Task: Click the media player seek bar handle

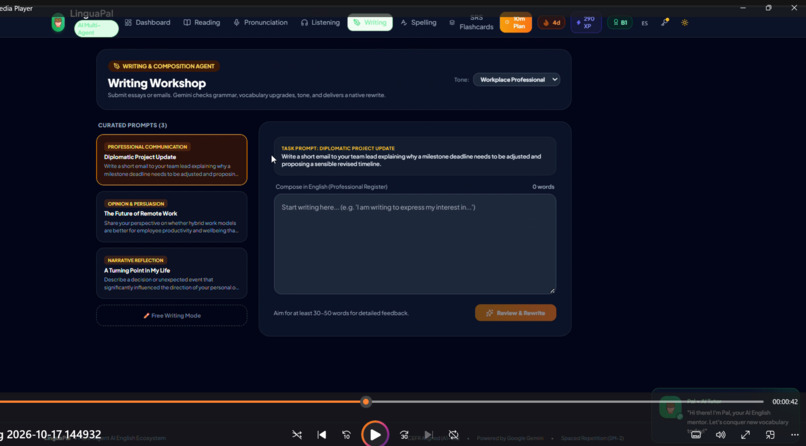Action: [x=365, y=402]
